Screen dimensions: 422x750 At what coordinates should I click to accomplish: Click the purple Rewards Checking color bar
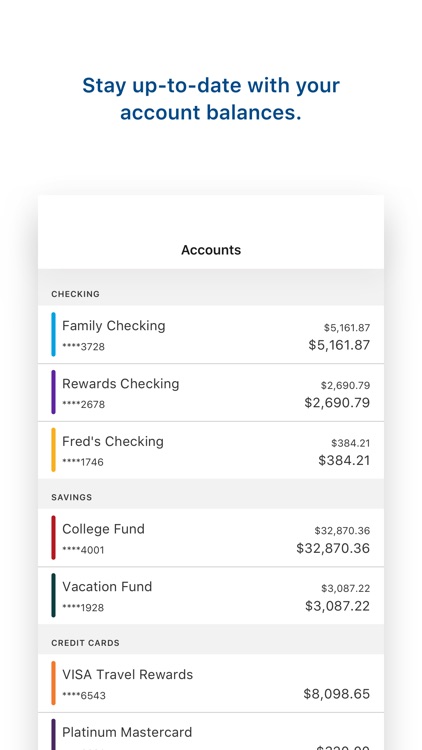tap(54, 392)
